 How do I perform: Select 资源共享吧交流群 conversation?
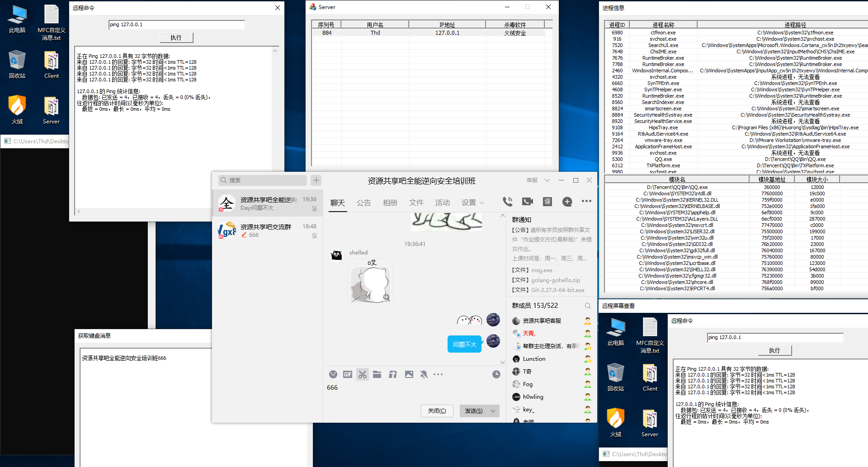pyautogui.click(x=268, y=231)
